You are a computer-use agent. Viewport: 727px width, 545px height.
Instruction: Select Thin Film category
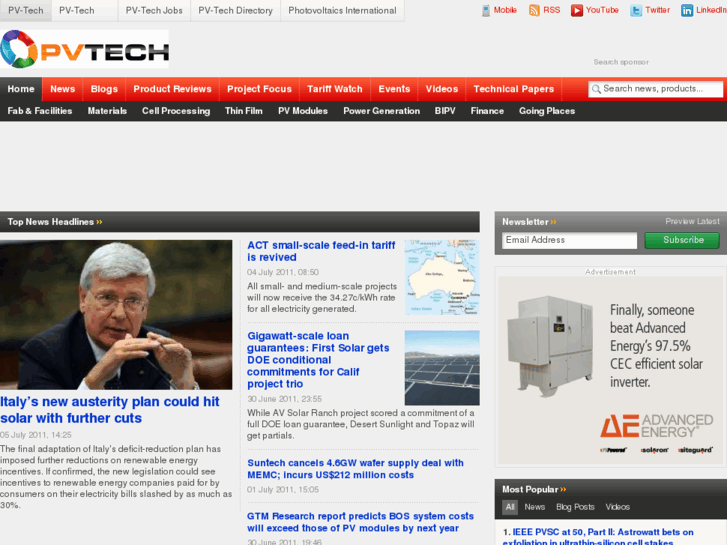pos(244,111)
